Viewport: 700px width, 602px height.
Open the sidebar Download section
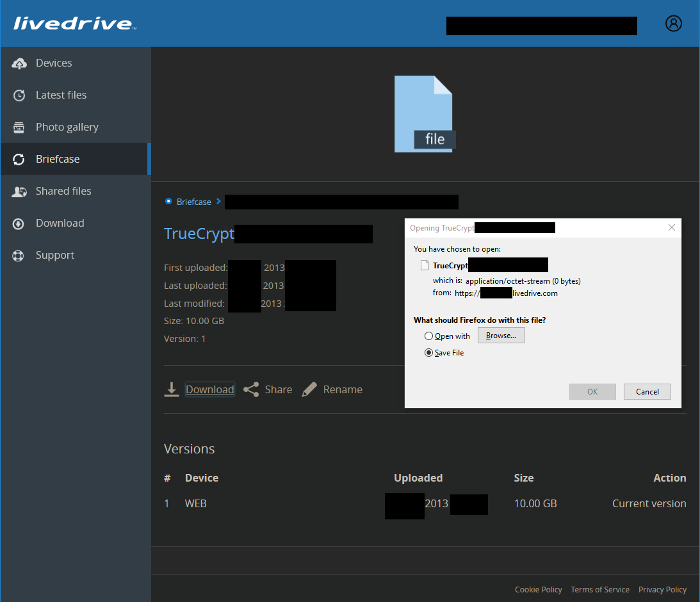[76, 223]
